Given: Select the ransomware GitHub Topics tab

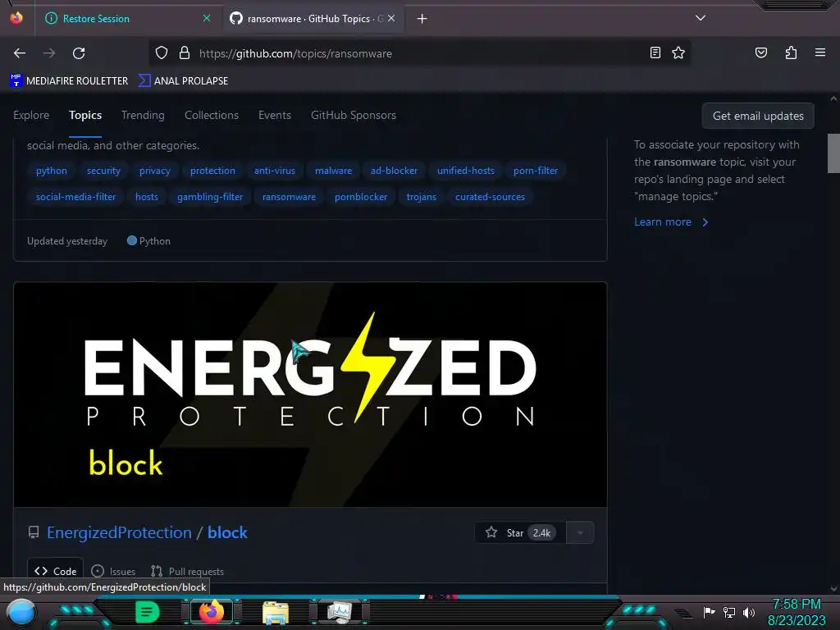Looking at the screenshot, I should point(313,19).
